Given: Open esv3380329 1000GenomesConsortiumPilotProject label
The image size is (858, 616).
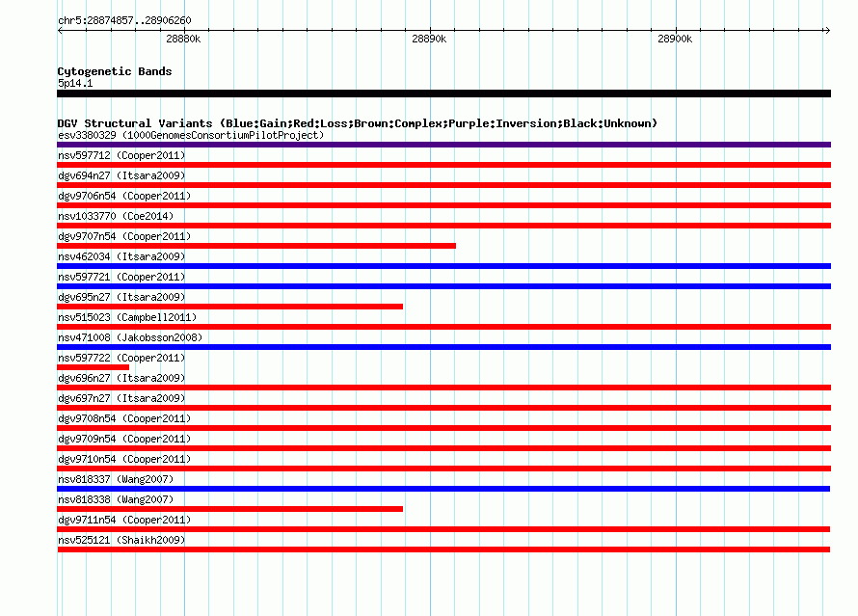Looking at the screenshot, I should [x=191, y=135].
